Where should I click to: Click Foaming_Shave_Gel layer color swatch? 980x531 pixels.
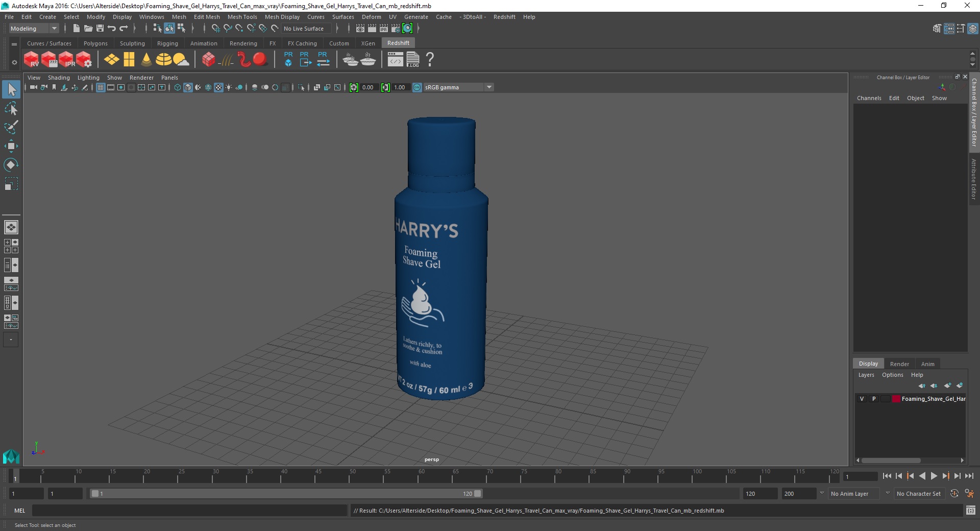tap(896, 399)
